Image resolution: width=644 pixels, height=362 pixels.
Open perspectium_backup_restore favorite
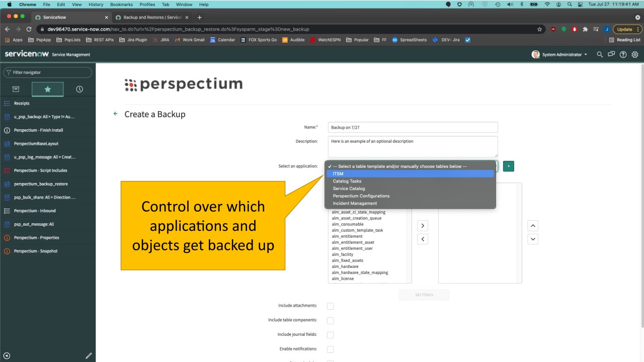click(x=48, y=184)
